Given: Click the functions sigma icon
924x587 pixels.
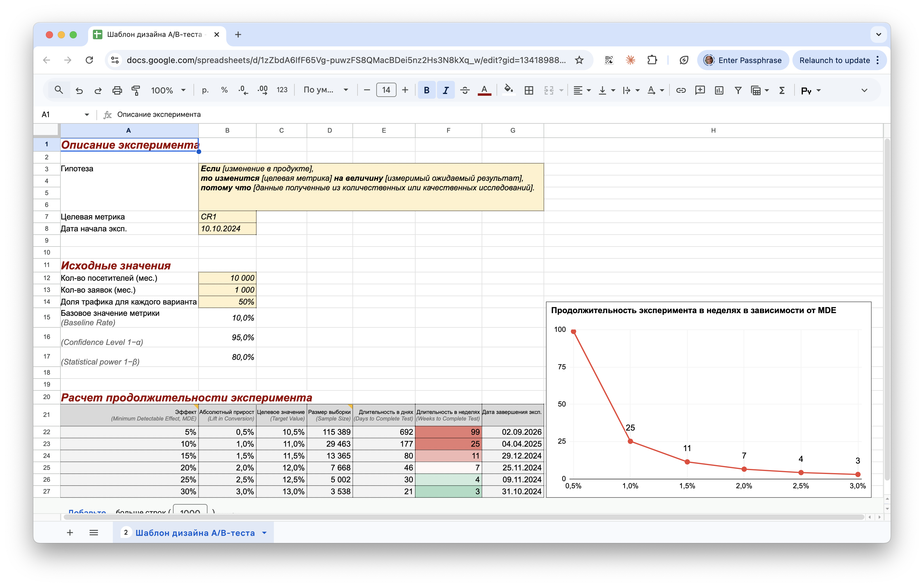Looking at the screenshot, I should pos(782,90).
